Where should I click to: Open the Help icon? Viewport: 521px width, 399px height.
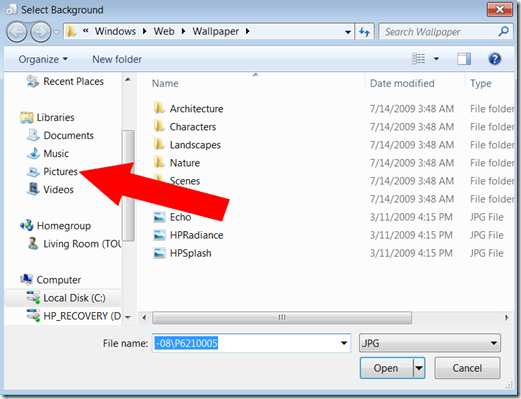tap(495, 59)
